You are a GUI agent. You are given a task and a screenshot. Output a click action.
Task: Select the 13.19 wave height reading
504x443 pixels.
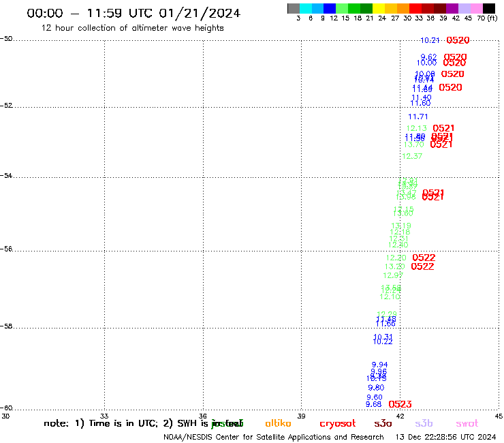(401, 226)
